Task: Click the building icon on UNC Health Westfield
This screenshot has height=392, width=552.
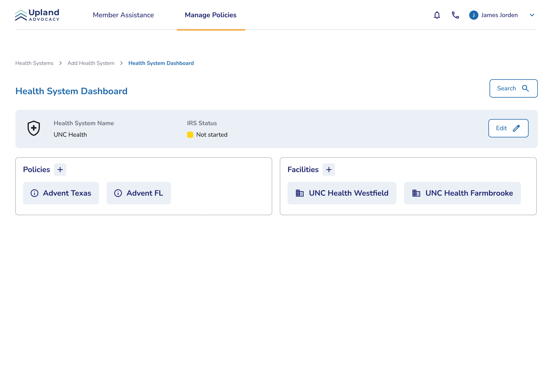Action: coord(299,193)
